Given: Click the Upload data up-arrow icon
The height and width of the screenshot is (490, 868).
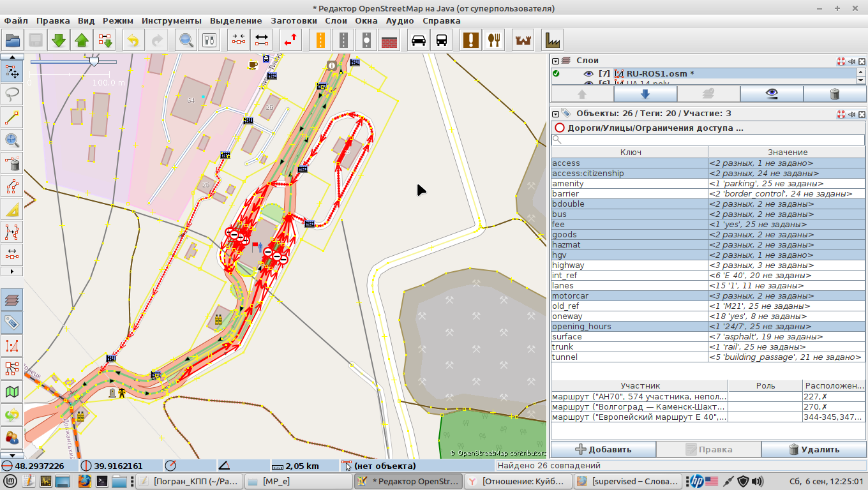Looking at the screenshot, I should (82, 40).
